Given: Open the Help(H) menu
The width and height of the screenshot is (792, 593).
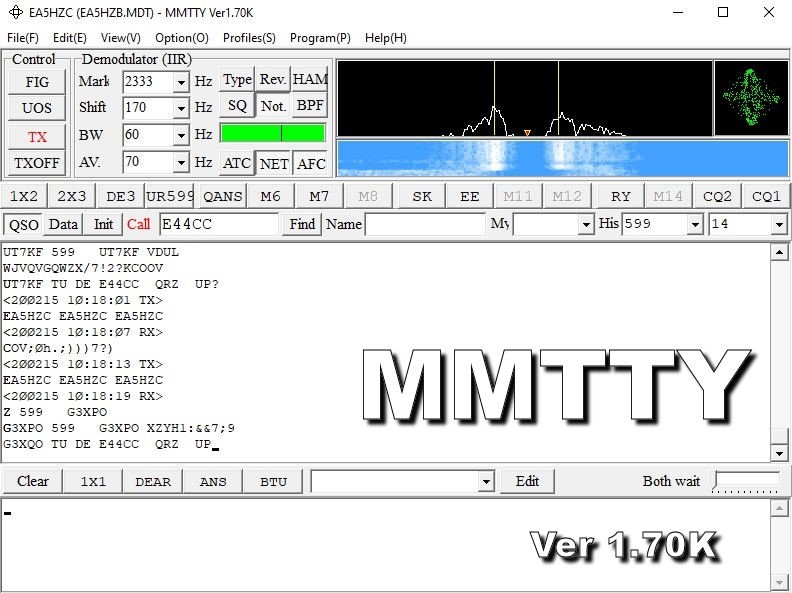Looking at the screenshot, I should click(386, 38).
